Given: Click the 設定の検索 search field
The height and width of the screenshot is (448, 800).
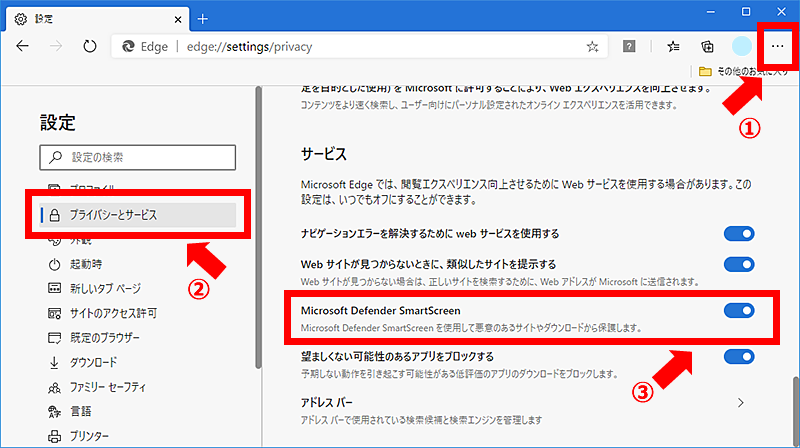Looking at the screenshot, I should tap(138, 157).
